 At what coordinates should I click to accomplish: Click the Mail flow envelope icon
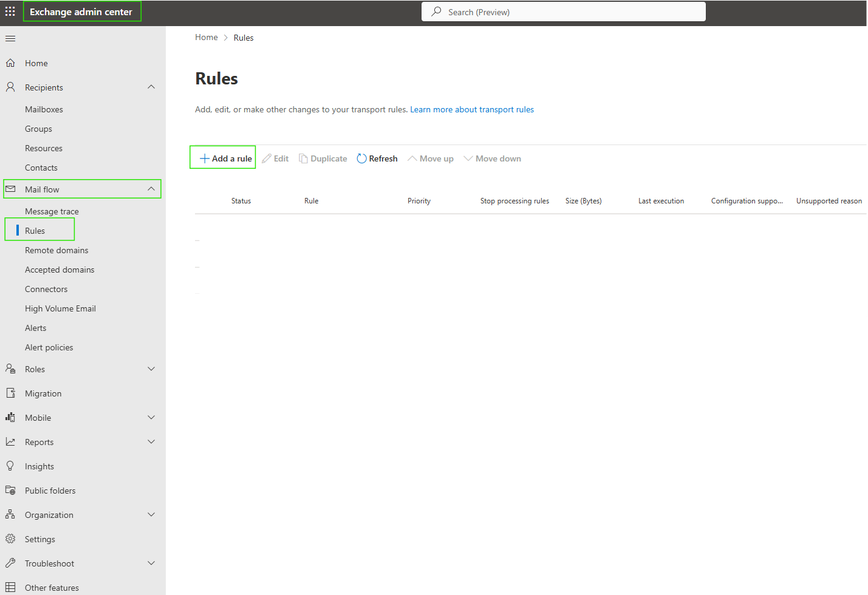pos(10,189)
